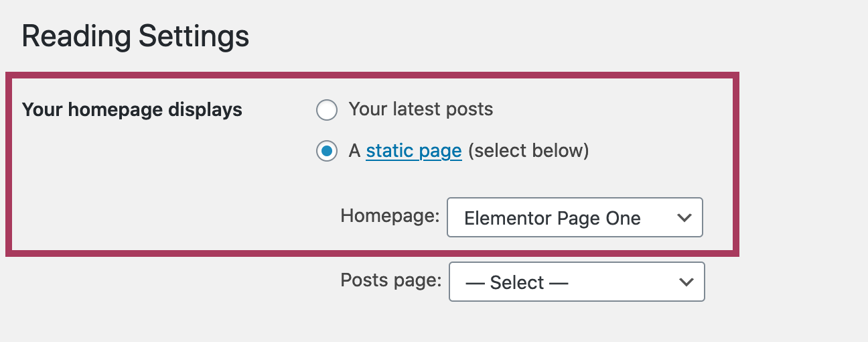Click the "Your homepage displays" setting label
The image size is (868, 342).
coord(132,109)
